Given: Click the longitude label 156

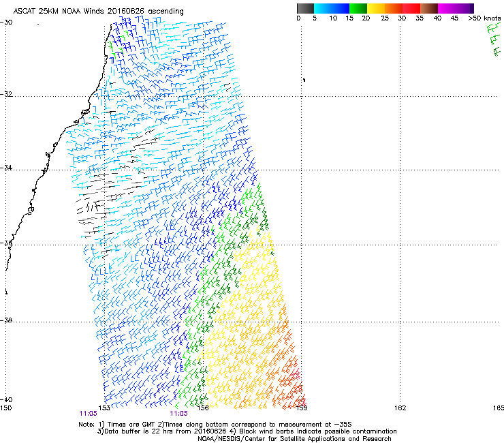Looking at the screenshot, I should pos(203,408).
